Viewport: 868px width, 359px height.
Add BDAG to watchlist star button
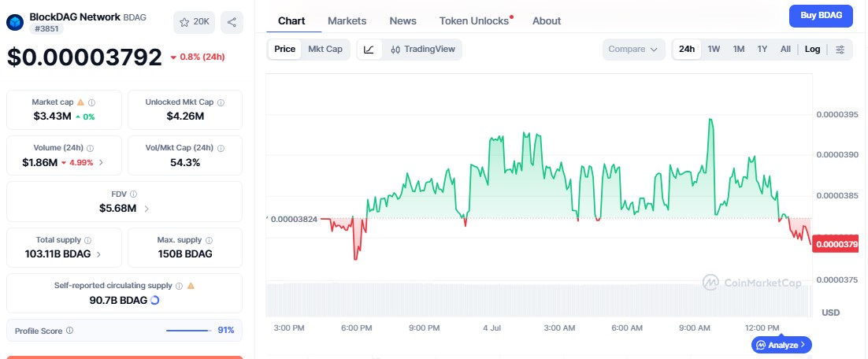coord(194,22)
